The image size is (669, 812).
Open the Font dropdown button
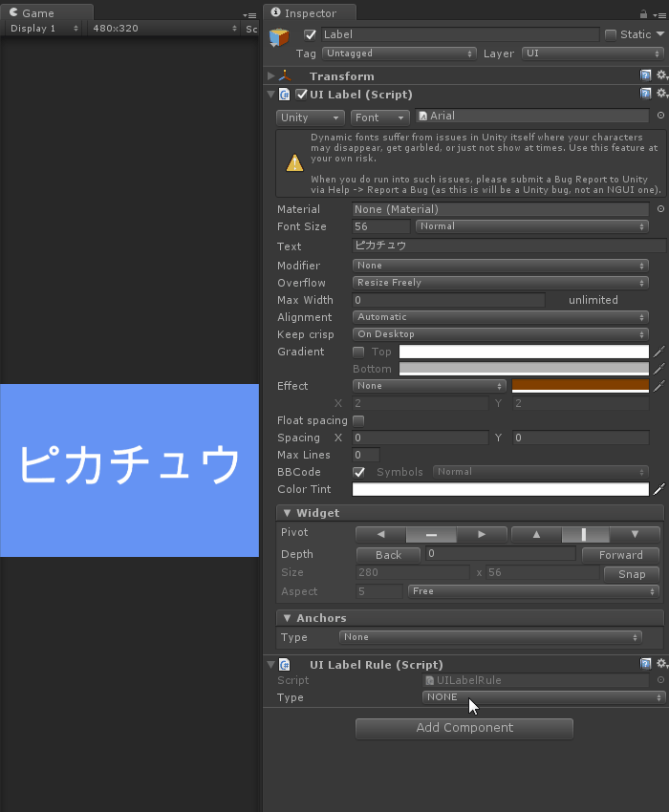(379, 118)
